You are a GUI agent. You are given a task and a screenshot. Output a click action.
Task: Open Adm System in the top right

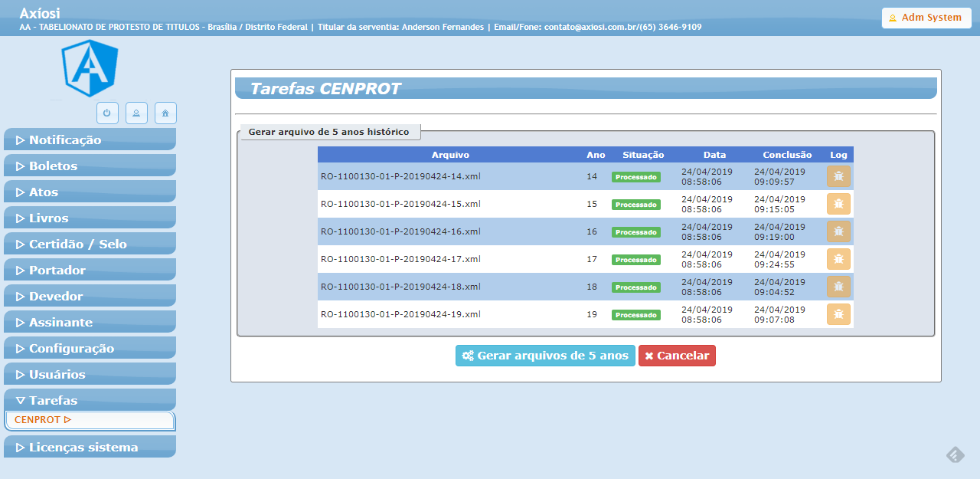click(926, 17)
